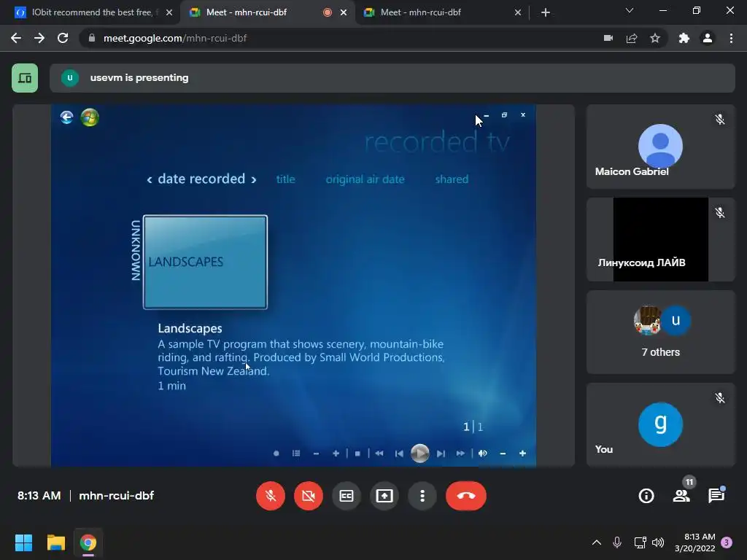Open Meet more options menu
Image resolution: width=747 pixels, height=560 pixels.
[422, 496]
